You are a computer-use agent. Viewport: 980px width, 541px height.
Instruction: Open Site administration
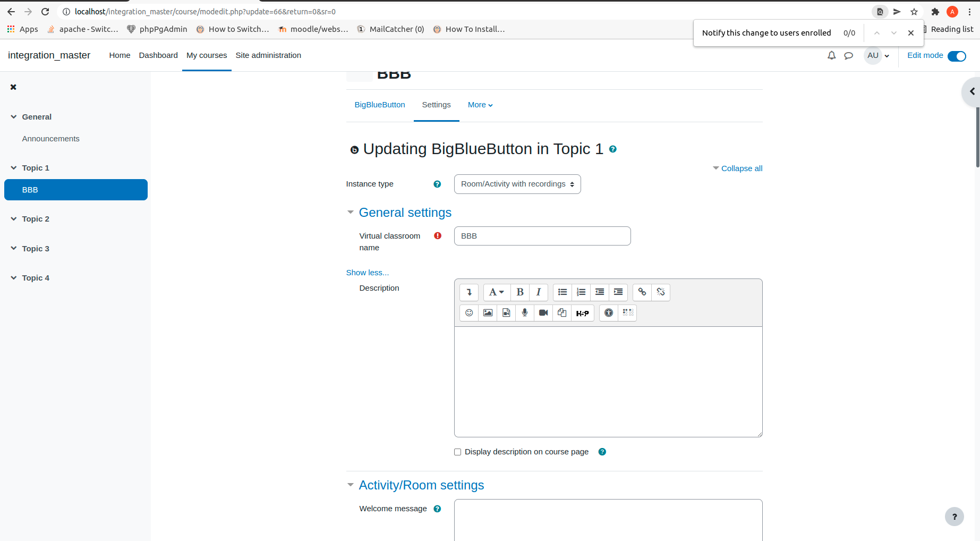pyautogui.click(x=268, y=55)
